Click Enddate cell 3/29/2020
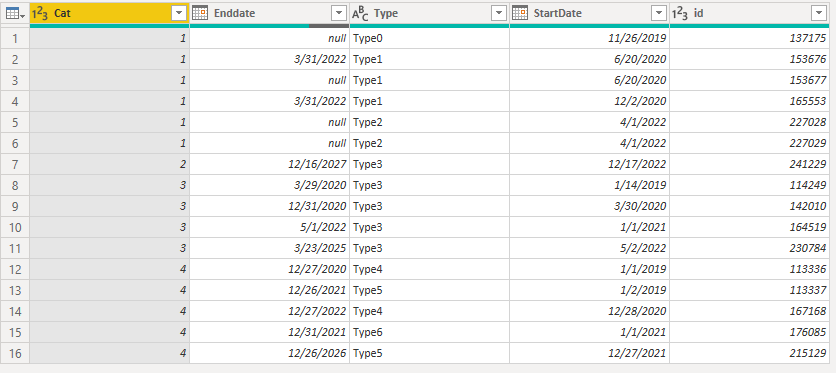 tap(269, 185)
